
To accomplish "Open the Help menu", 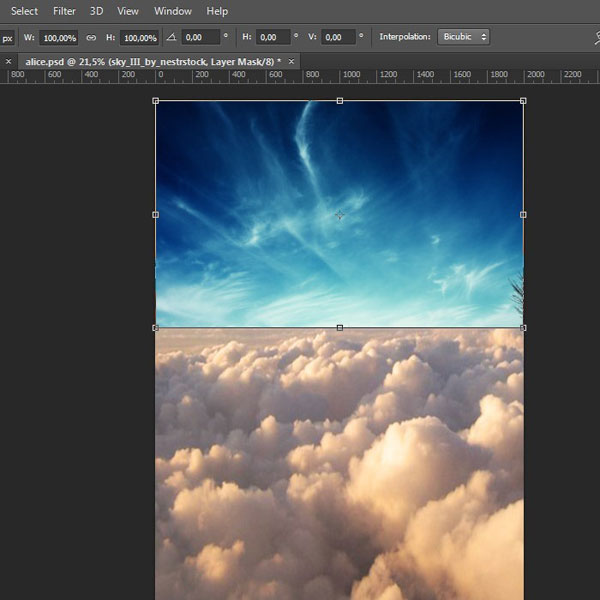I will point(217,11).
